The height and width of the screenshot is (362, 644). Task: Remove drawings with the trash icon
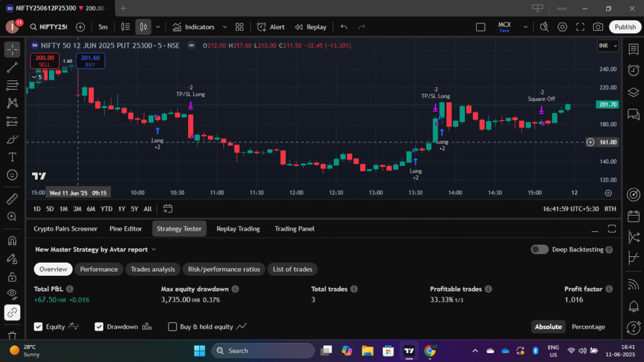13,336
